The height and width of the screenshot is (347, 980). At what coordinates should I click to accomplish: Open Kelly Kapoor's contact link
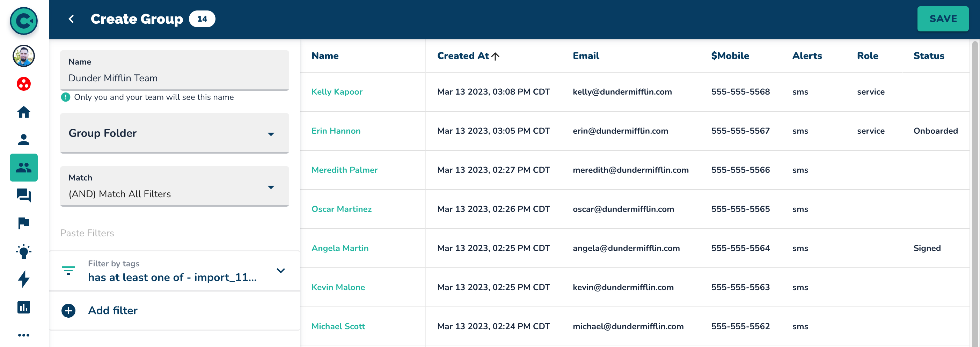[x=337, y=91]
